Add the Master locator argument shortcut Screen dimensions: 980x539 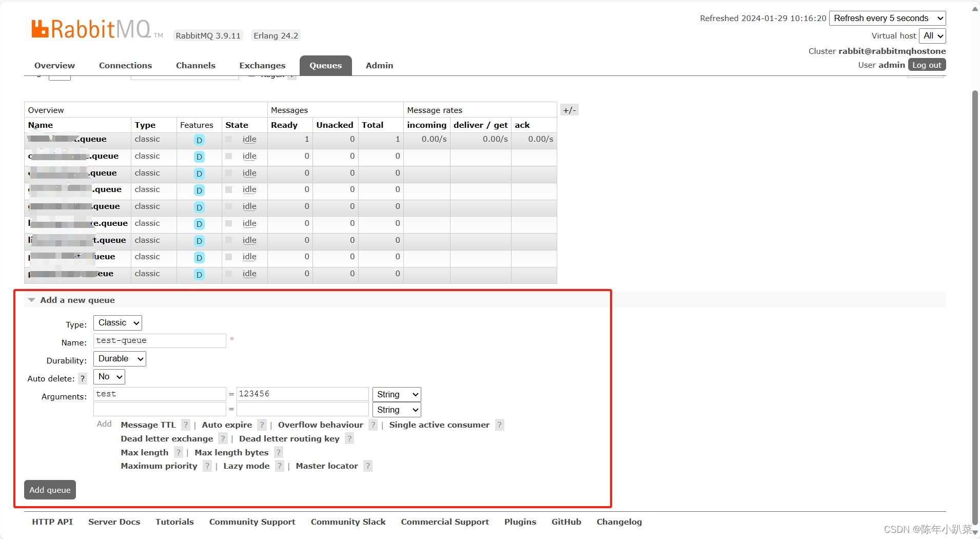point(327,466)
